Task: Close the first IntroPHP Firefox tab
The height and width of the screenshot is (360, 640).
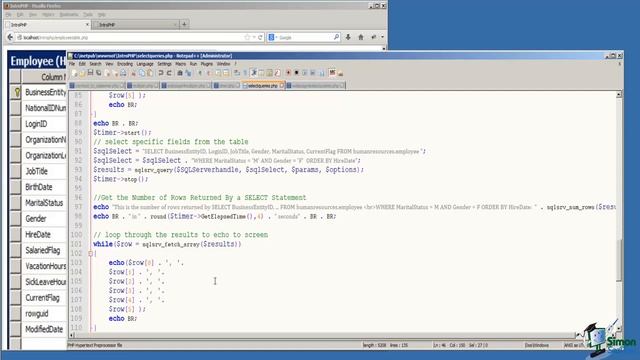Action: (x=87, y=24)
